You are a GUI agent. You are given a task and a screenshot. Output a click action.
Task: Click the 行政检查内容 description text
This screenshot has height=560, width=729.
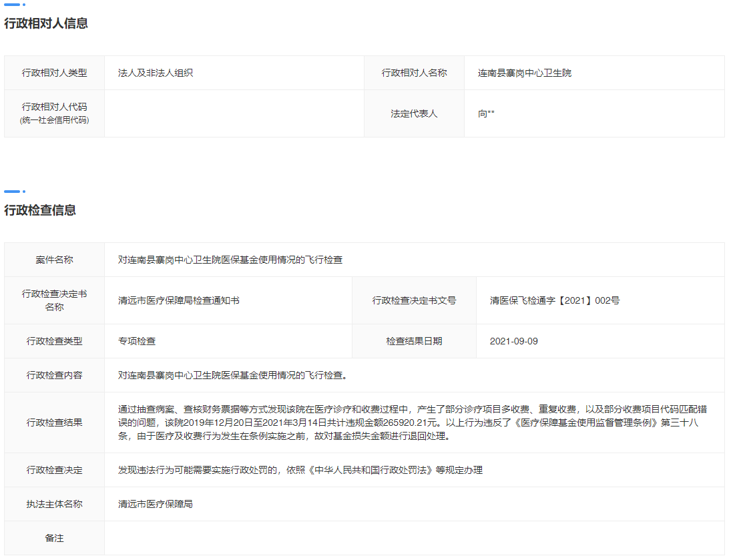coord(233,375)
